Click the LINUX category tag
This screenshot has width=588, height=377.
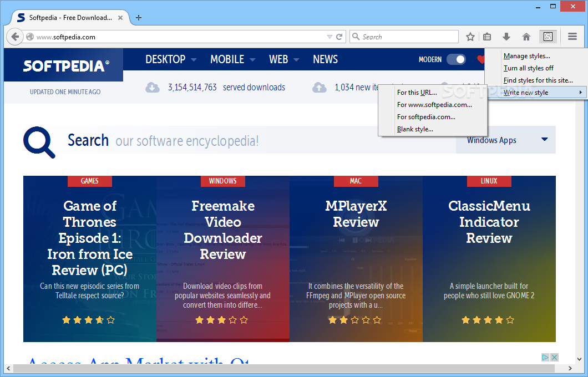[x=489, y=181]
